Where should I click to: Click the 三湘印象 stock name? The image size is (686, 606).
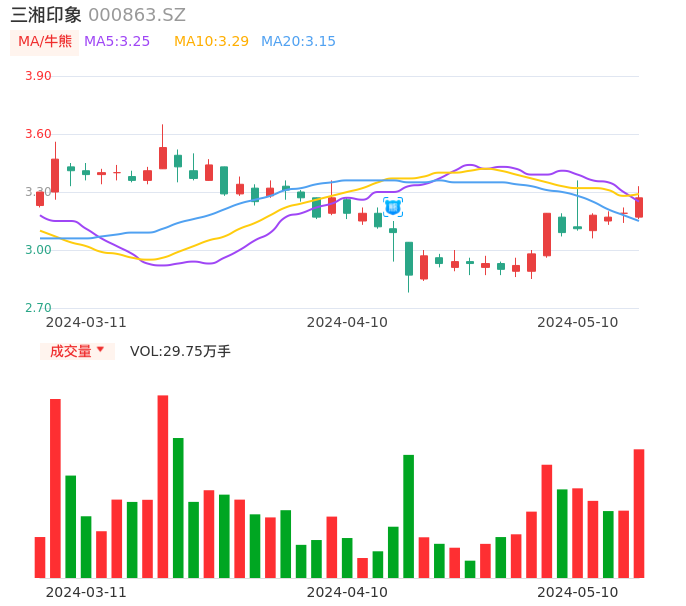(46, 15)
